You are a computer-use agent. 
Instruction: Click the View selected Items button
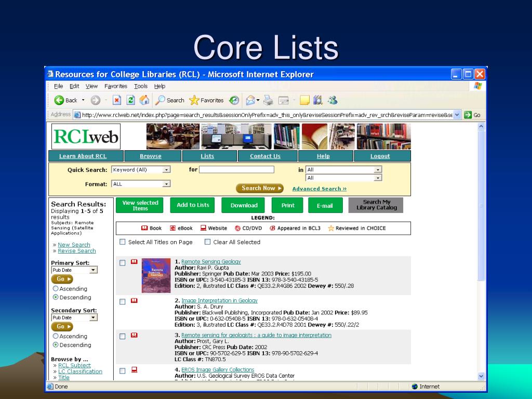pos(140,205)
